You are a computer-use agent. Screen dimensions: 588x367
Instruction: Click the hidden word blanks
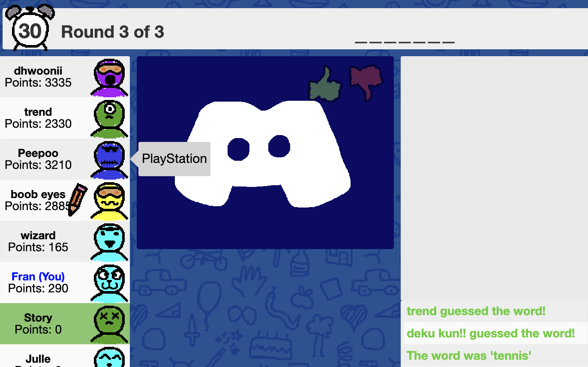[x=405, y=42]
